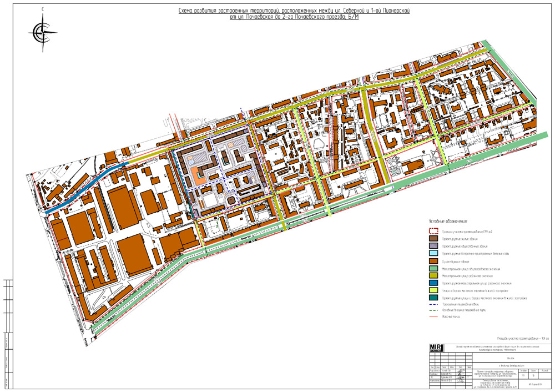
Task: Click the 'Условные обозначения' legend heading
Action: pyautogui.click(x=448, y=220)
